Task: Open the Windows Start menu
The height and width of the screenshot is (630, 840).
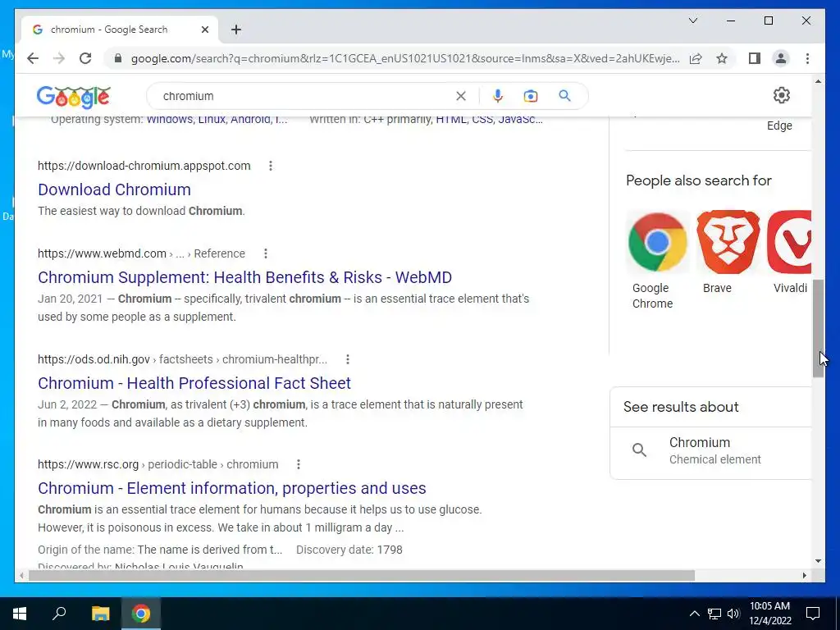Action: (20, 614)
